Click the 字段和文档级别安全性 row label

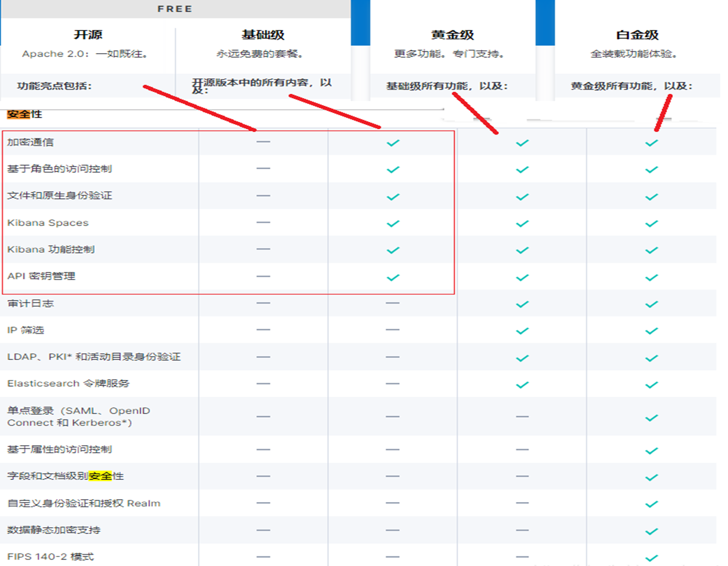(66, 476)
